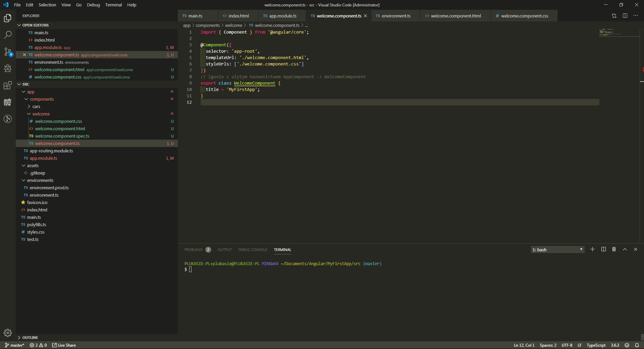Create a new terminal with plus icon
The height and width of the screenshot is (349, 644).
click(592, 249)
